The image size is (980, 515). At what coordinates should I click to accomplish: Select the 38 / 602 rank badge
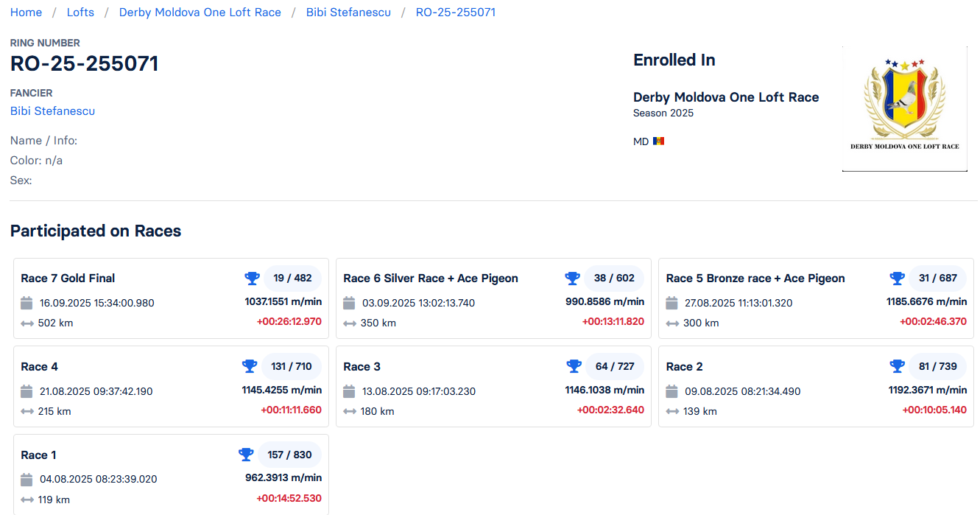(614, 278)
